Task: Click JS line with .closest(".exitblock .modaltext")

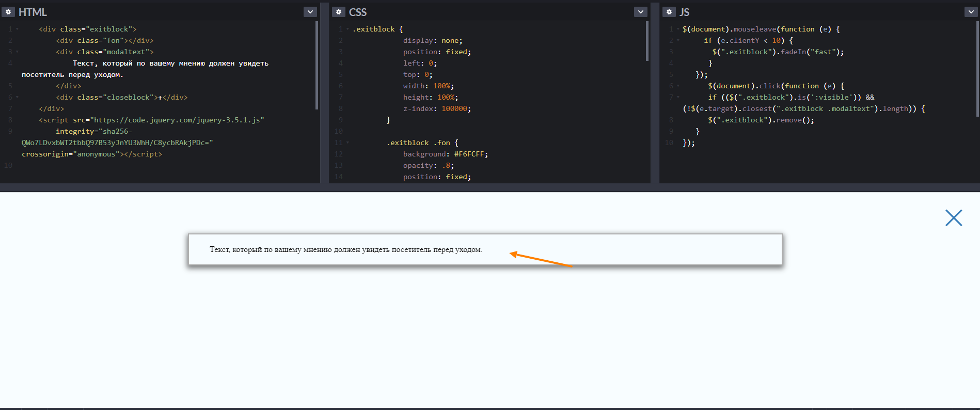Action: tap(804, 109)
